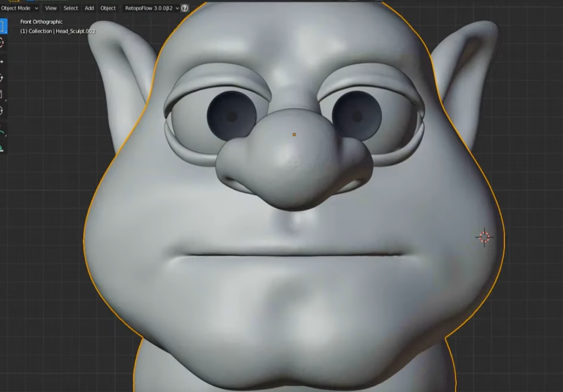Expand the RetopoFlow 3.0.0β2 dropdown

click(152, 8)
